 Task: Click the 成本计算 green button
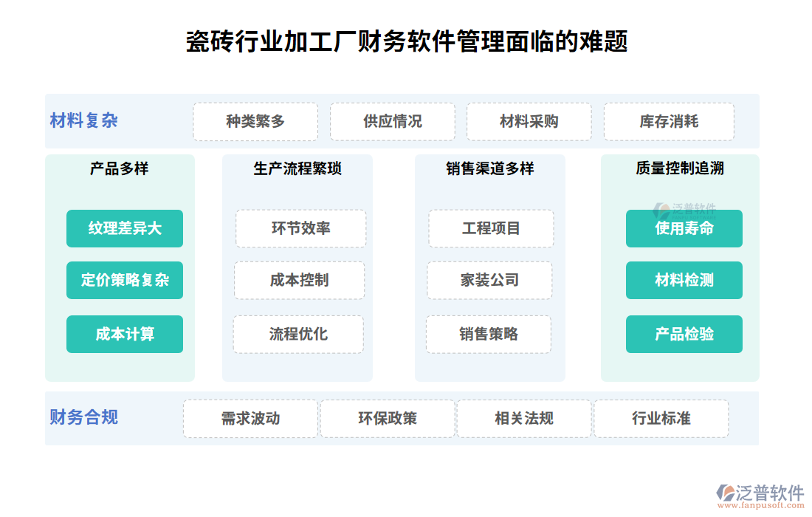click(125, 334)
